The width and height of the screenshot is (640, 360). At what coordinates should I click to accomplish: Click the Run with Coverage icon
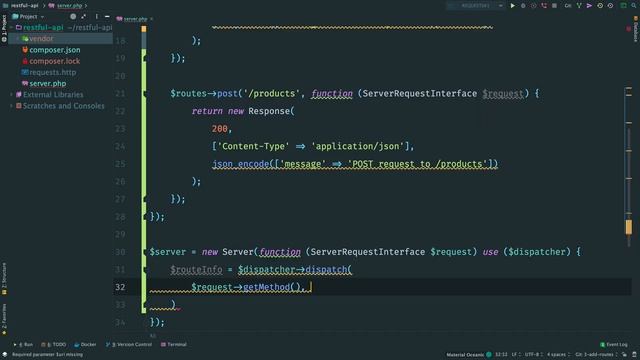coord(533,6)
